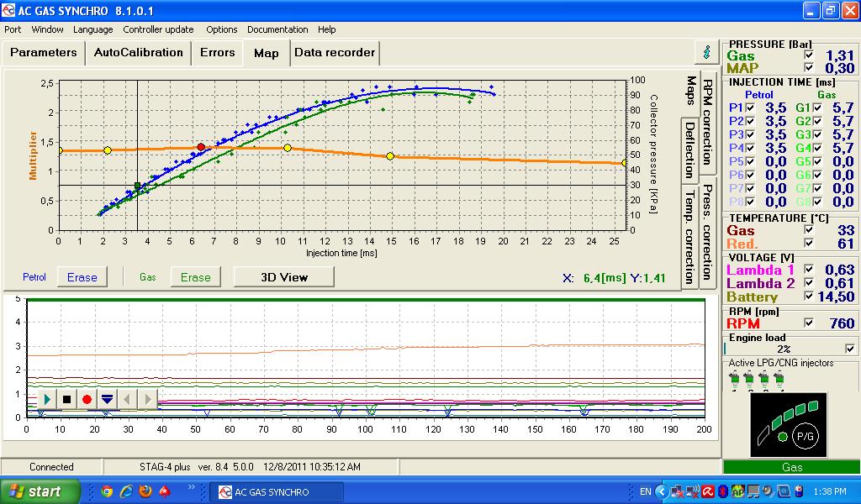Launch Google Chrome from the quick launch bar
Viewport: 861px width, 504px height.
click(x=107, y=491)
